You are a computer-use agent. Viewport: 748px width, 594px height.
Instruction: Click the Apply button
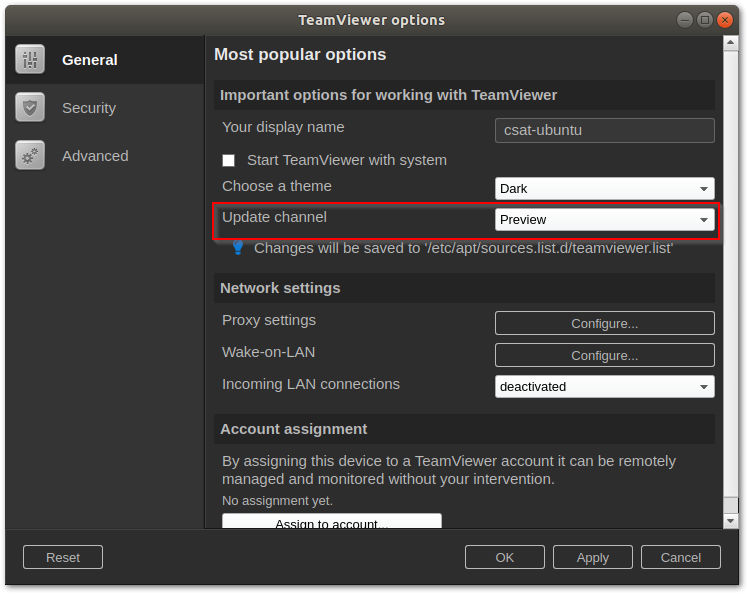pos(592,557)
